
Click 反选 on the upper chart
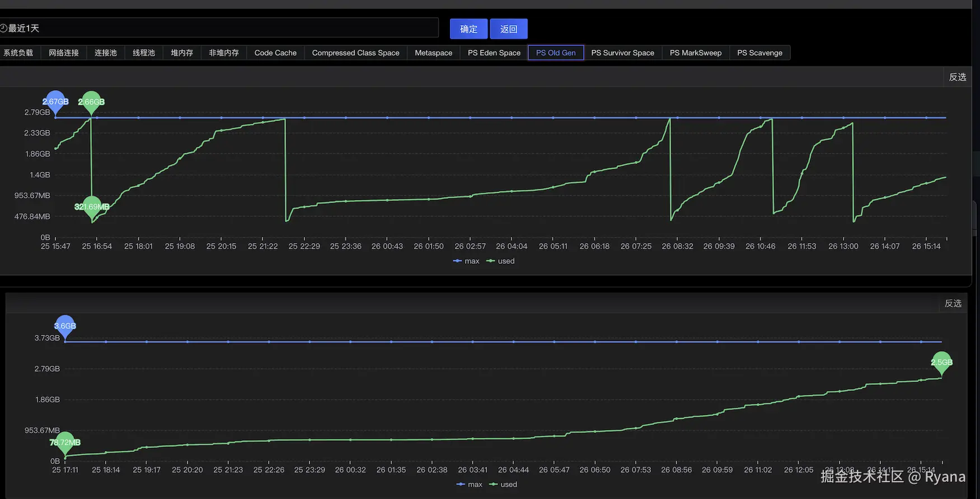point(958,77)
